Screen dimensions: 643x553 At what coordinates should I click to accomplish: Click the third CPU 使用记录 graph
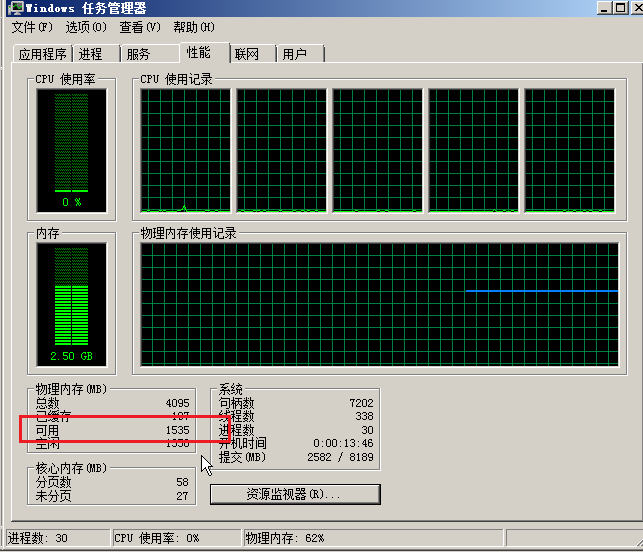tap(377, 151)
